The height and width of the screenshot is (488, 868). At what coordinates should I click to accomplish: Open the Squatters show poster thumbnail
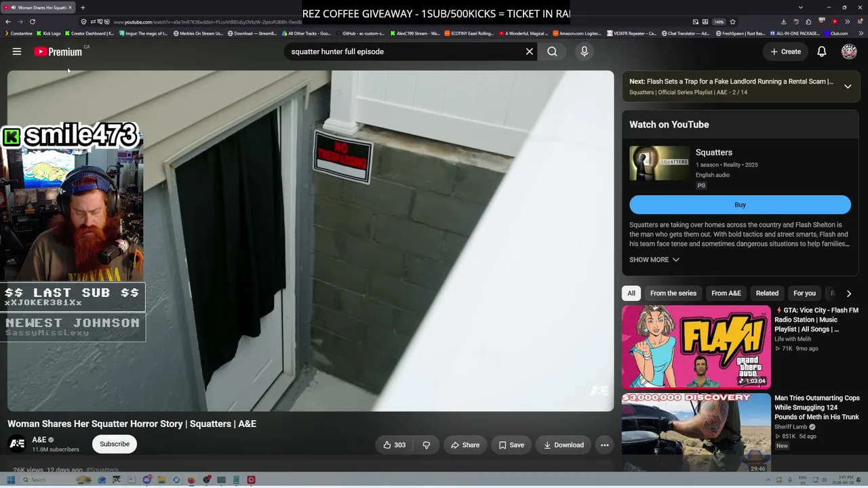point(659,163)
